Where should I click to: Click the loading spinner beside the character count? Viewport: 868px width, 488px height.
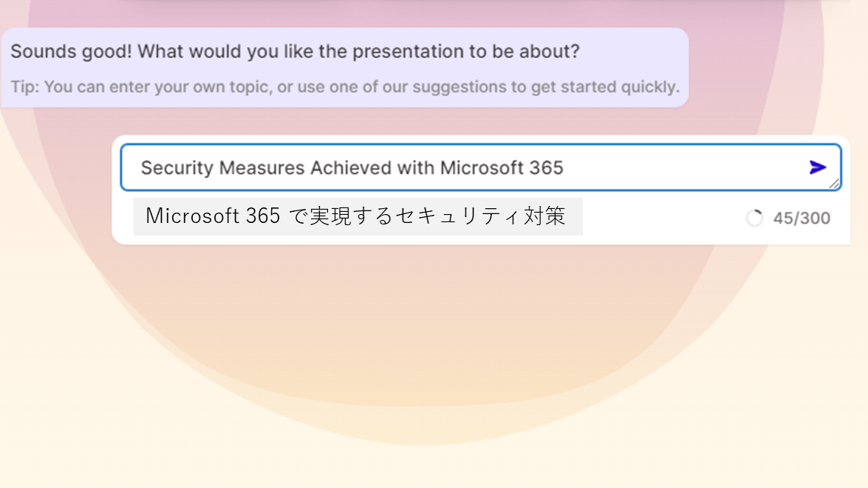pyautogui.click(x=754, y=218)
